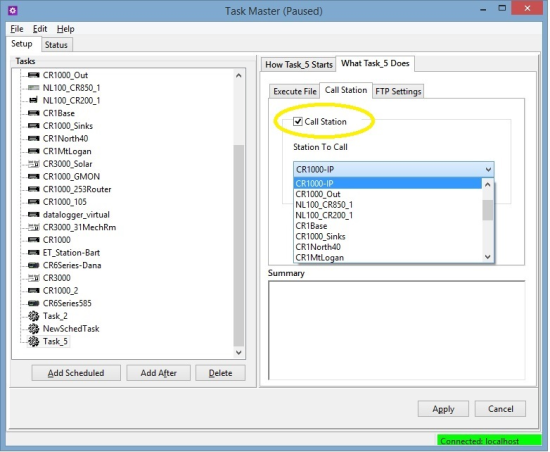Click the station dropdown list scrollbar thumb
This screenshot has width=550, height=452.
(x=488, y=210)
